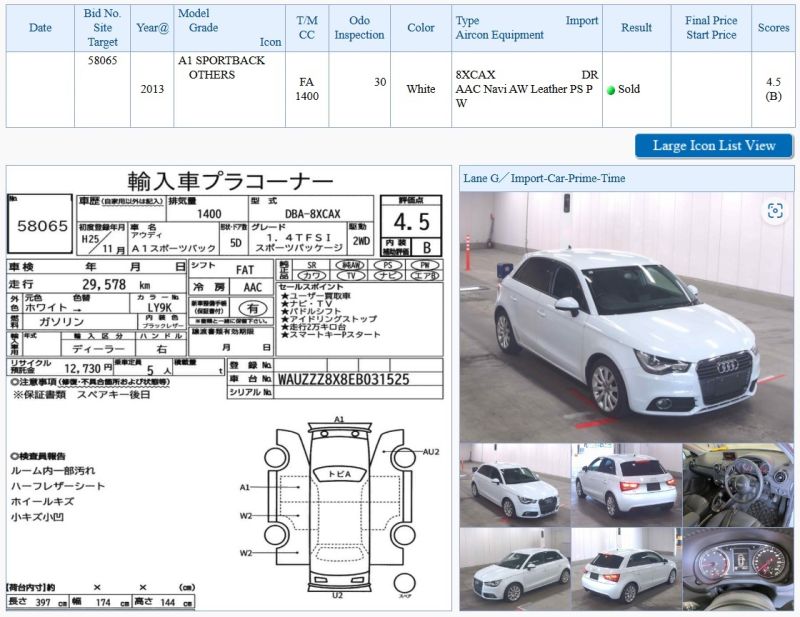
Task: Click the Date column header
Action: coord(40,28)
